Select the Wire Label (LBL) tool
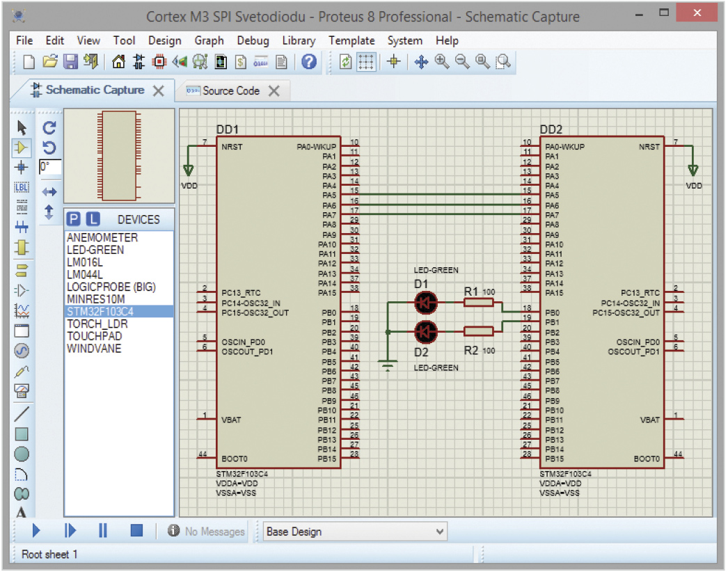The width and height of the screenshot is (728, 572). (22, 187)
